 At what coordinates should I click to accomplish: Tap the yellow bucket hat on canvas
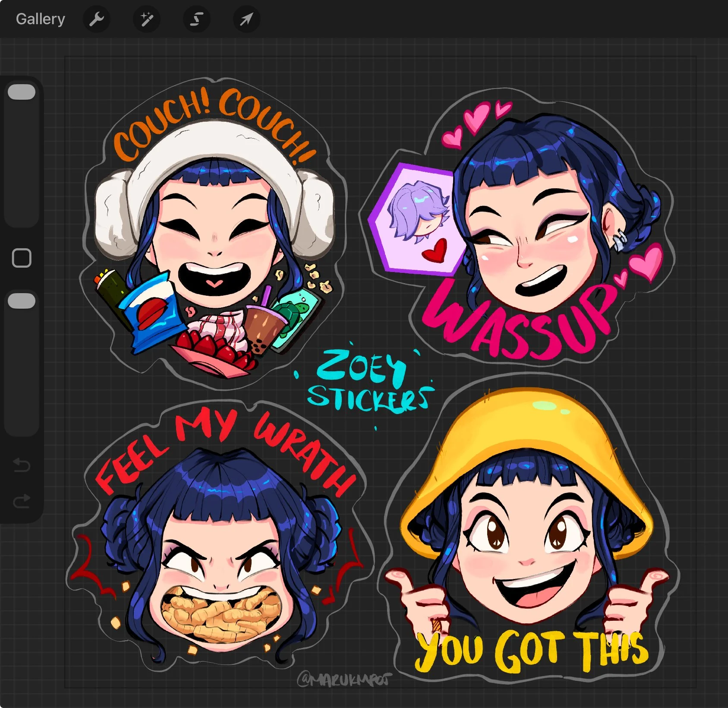(x=526, y=462)
